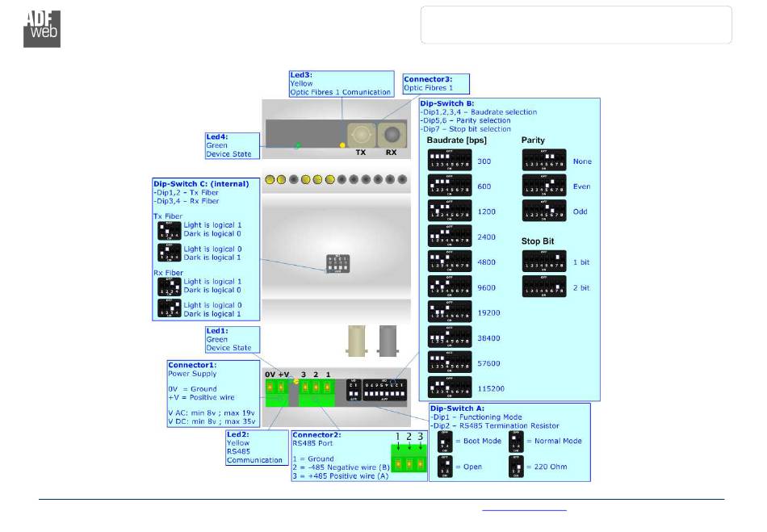Click the yellow LED near the TX connector
The height and width of the screenshot is (532, 767).
pos(342,145)
